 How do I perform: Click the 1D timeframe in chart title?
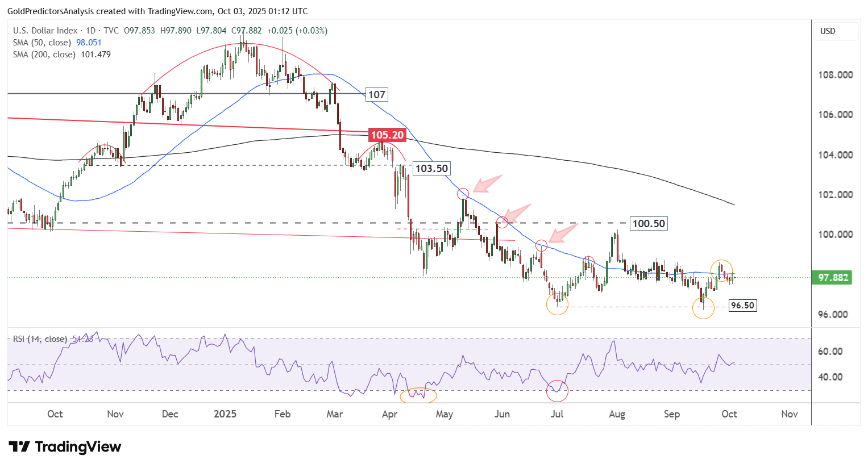[x=91, y=31]
